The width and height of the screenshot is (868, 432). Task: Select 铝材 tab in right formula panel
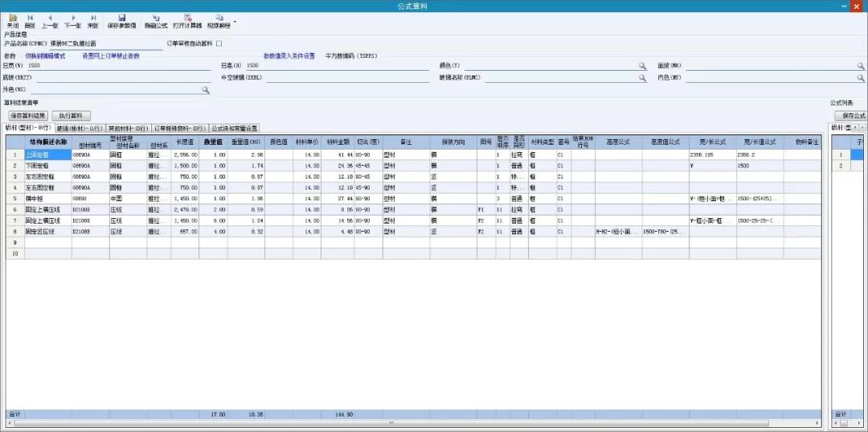[841, 128]
